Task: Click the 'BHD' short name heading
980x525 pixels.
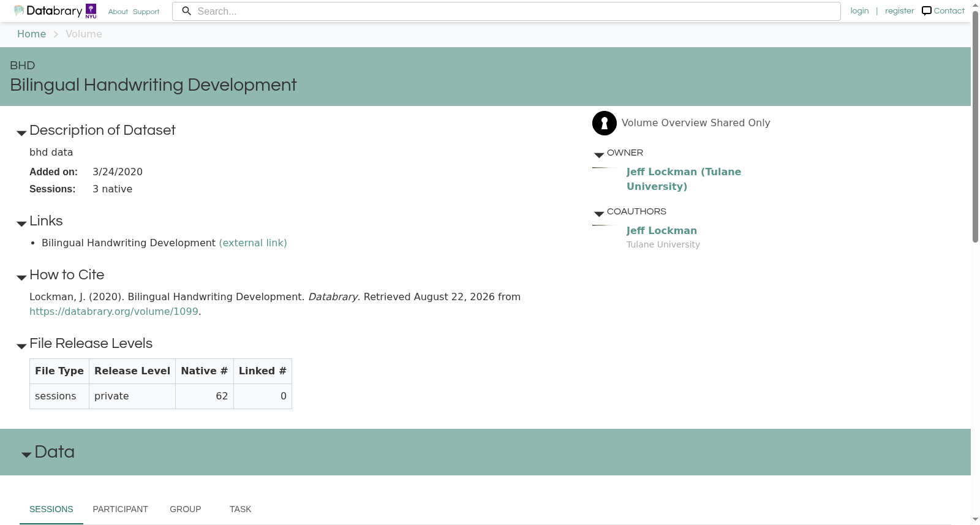Action: pos(22,66)
